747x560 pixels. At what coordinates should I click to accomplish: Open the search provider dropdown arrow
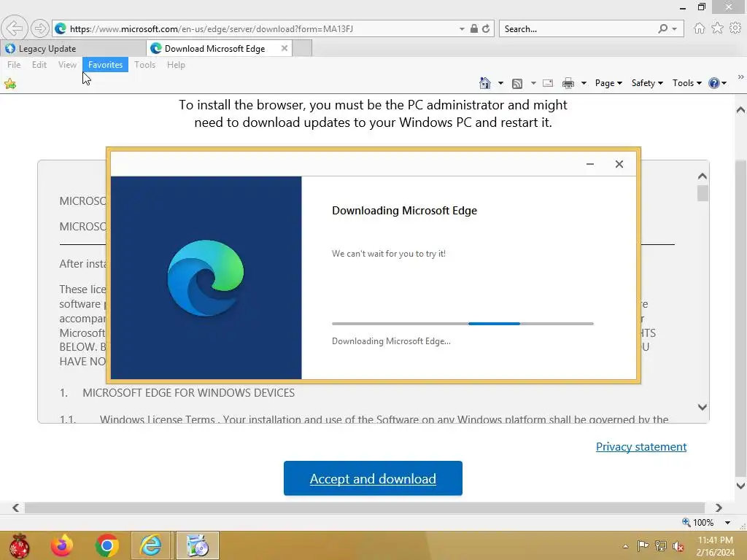click(x=675, y=29)
